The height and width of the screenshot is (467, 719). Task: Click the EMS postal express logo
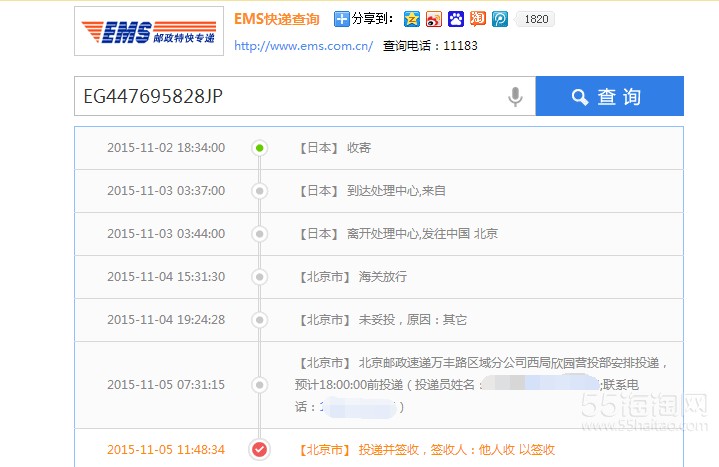(149, 31)
